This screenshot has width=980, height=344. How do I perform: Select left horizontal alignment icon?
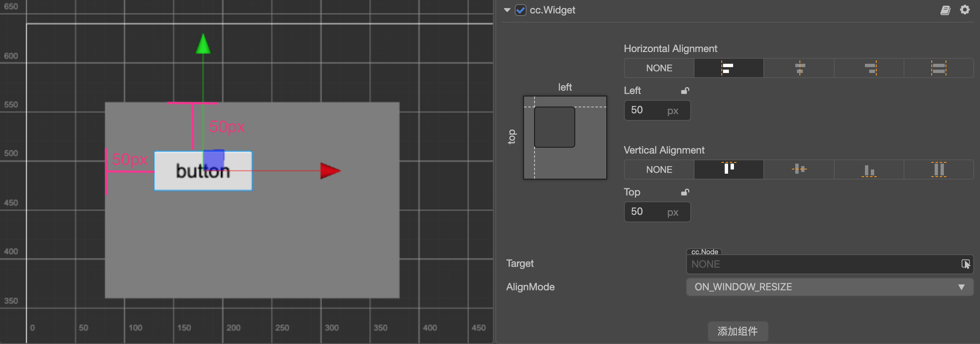[x=728, y=68]
